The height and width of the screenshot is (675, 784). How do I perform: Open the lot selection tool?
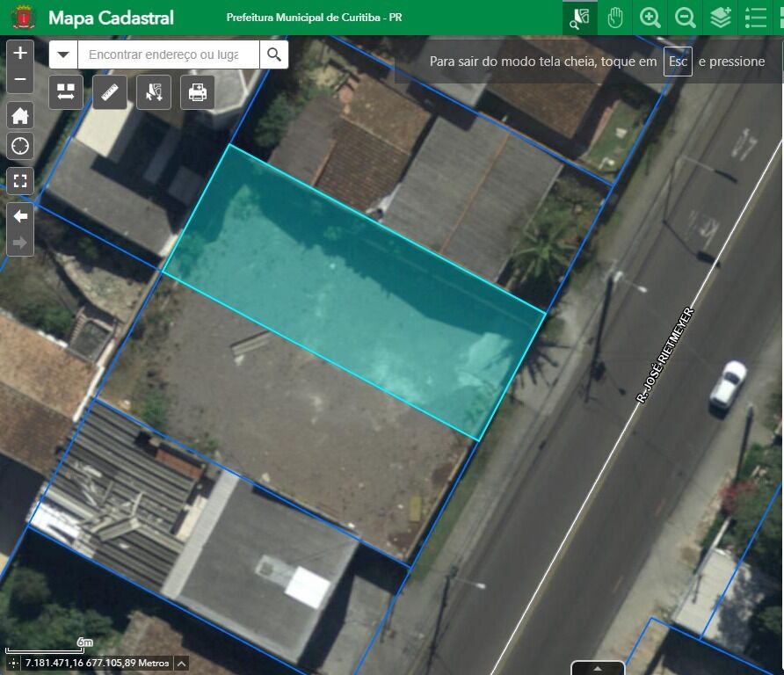[154, 92]
